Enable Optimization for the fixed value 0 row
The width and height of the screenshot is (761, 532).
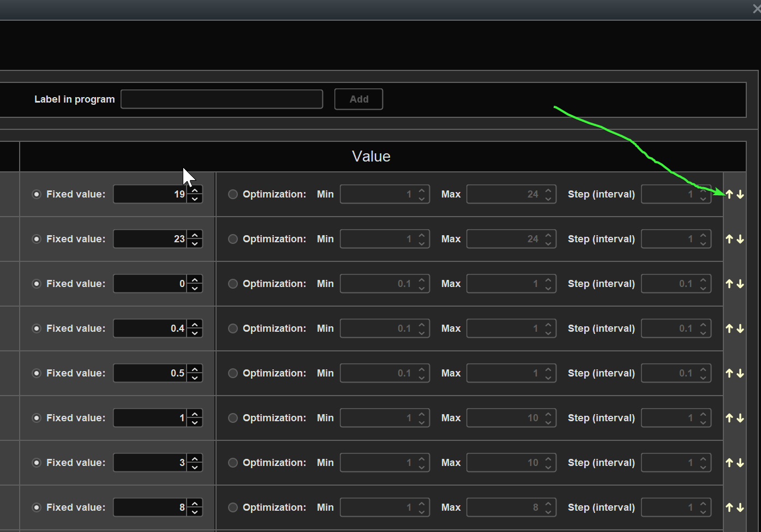[x=233, y=284]
